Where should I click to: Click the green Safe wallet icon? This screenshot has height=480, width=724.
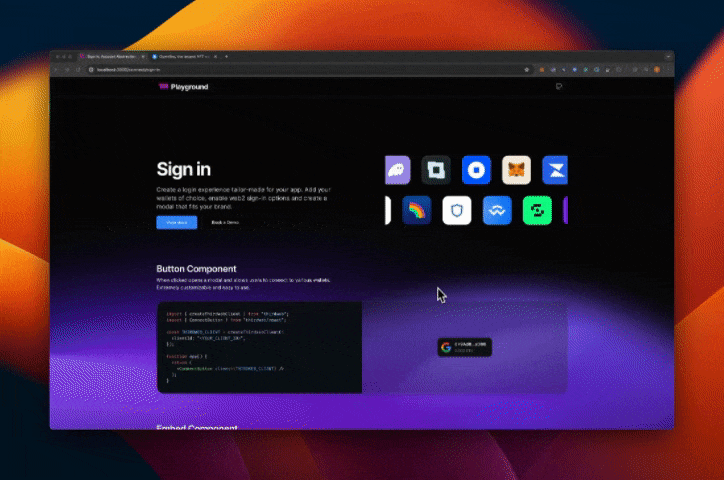click(x=537, y=210)
